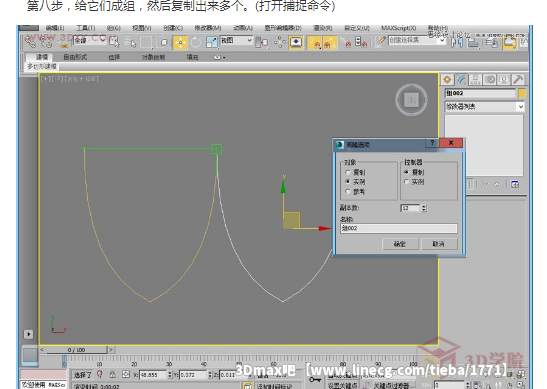Image resolution: width=547 pixels, height=389 pixels.
Task: Select object 参考 (Reference) radio button
Action: pos(347,192)
